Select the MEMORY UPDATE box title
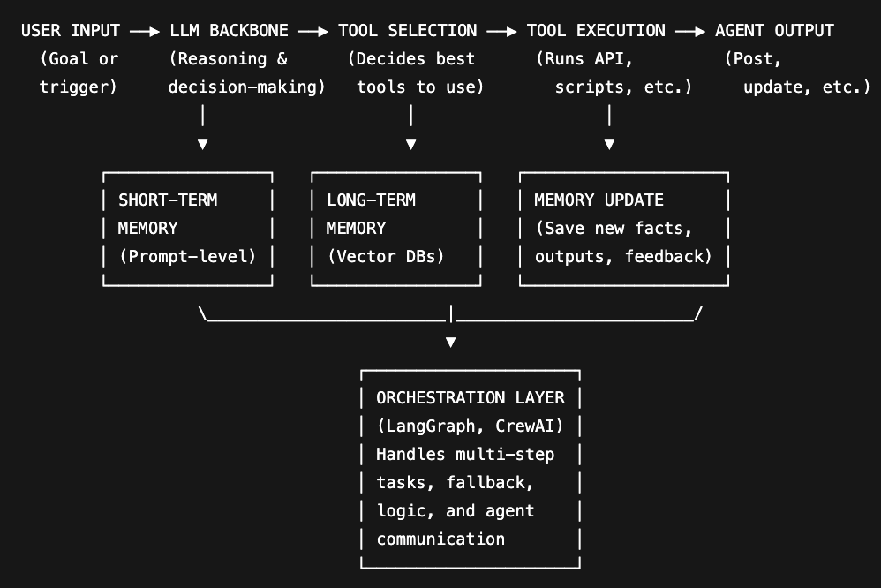Viewport: 881px width, 588px height. click(x=599, y=200)
